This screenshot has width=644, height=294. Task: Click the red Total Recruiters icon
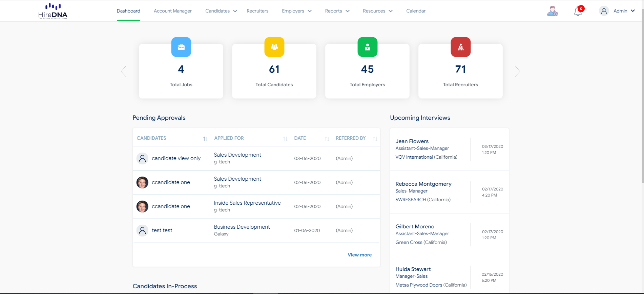[461, 47]
